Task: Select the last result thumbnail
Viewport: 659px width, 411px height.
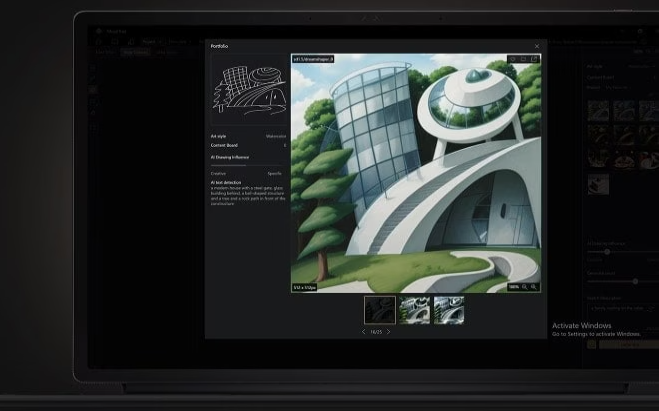Action: pyautogui.click(x=449, y=310)
